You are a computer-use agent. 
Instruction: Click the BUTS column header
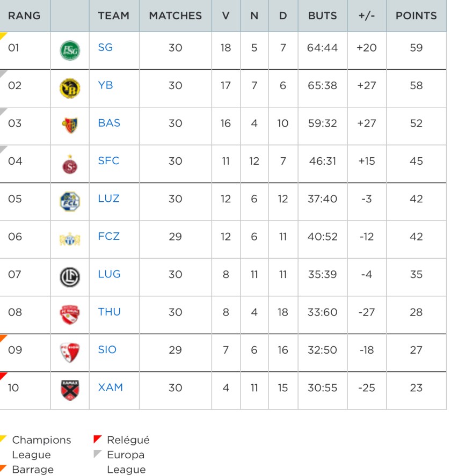(x=322, y=16)
